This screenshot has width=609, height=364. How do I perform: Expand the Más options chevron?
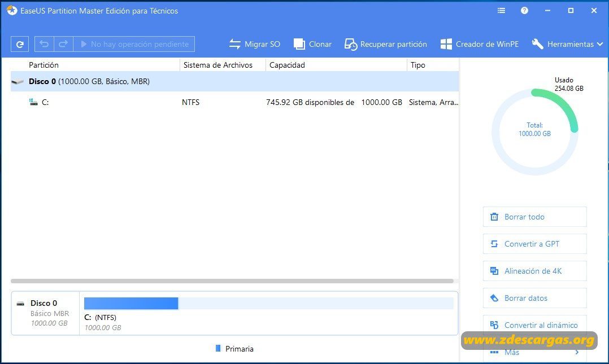pos(577,352)
